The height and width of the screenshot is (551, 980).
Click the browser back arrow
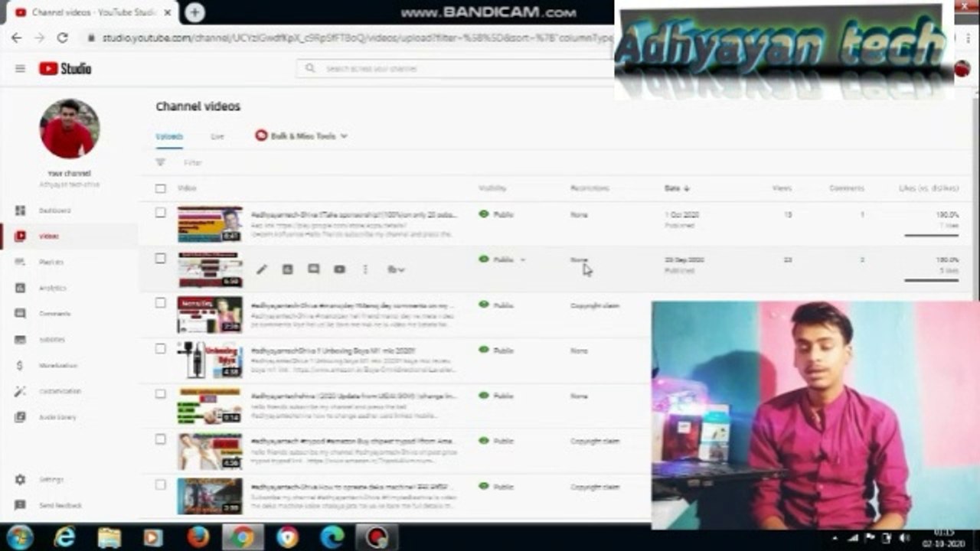[x=17, y=37]
